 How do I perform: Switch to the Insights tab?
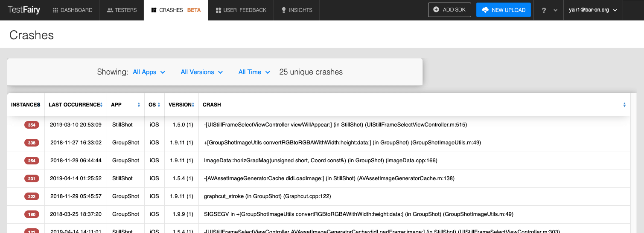point(297,10)
